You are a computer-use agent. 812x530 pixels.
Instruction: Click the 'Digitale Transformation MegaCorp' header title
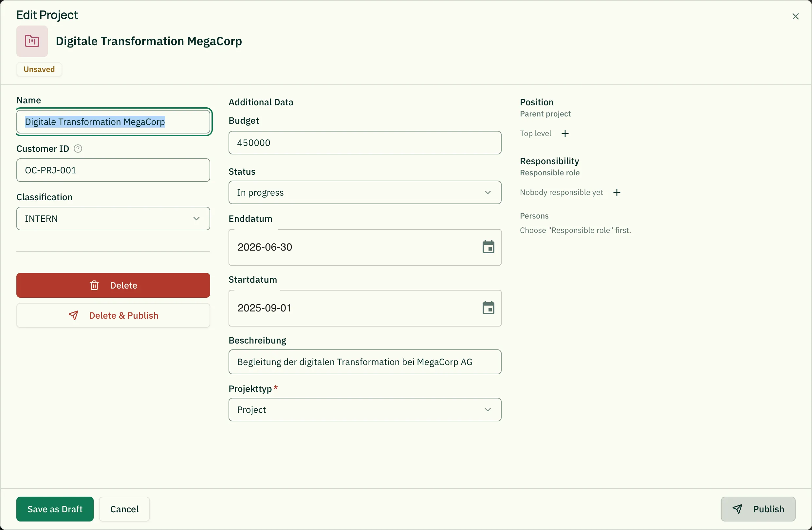149,41
